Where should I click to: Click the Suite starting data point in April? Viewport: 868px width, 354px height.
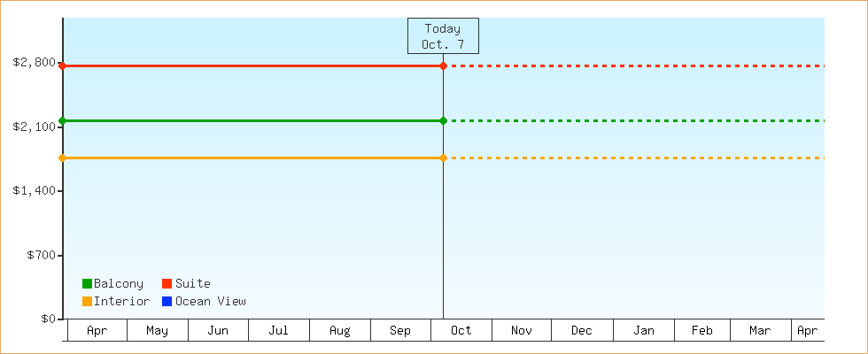62,66
